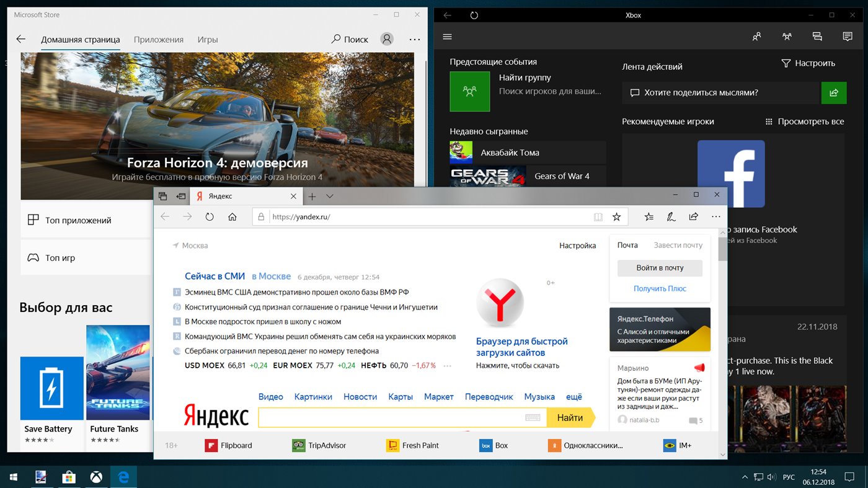Click Завести почту link
This screenshot has height=488, width=868.
coord(678,246)
